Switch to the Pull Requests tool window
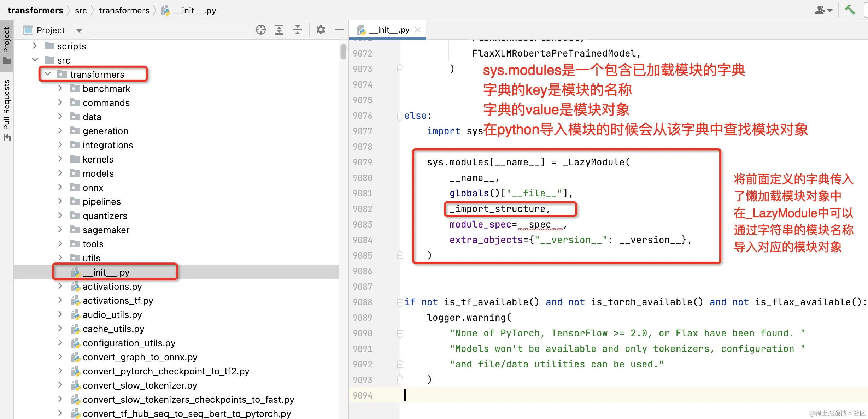The height and width of the screenshot is (419, 868). (x=6, y=106)
